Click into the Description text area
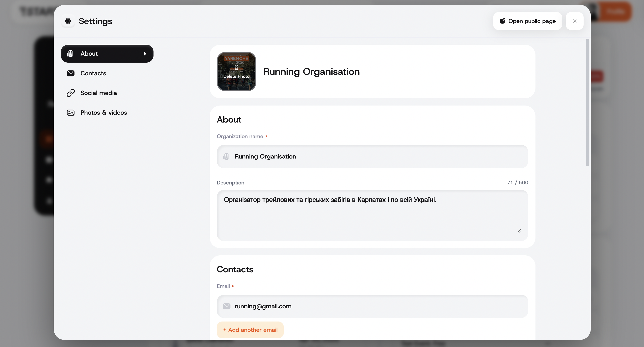The width and height of the screenshot is (644, 347). coord(373,215)
